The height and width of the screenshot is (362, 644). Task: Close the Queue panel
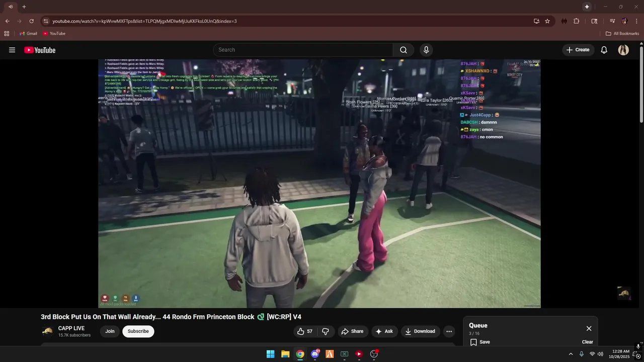pyautogui.click(x=589, y=328)
